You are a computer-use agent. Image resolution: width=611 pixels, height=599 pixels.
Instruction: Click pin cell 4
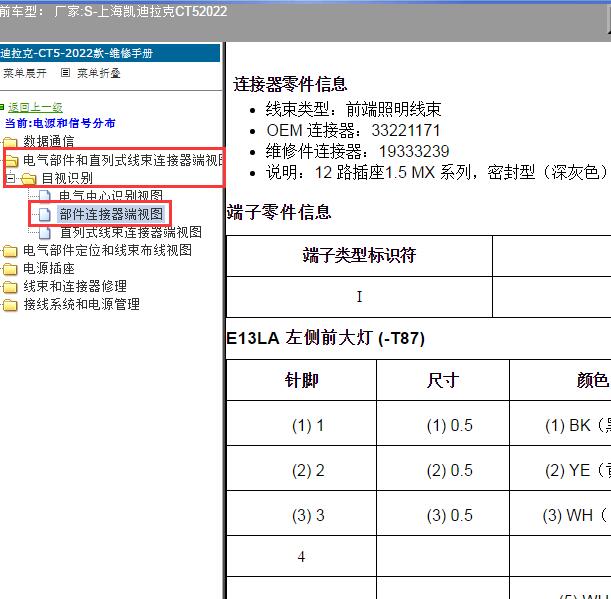coord(301,556)
